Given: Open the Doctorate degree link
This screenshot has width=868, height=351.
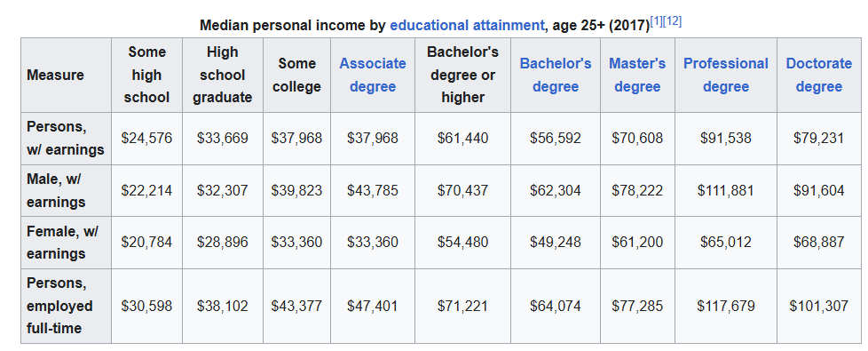Looking at the screenshot, I should tap(818, 75).
